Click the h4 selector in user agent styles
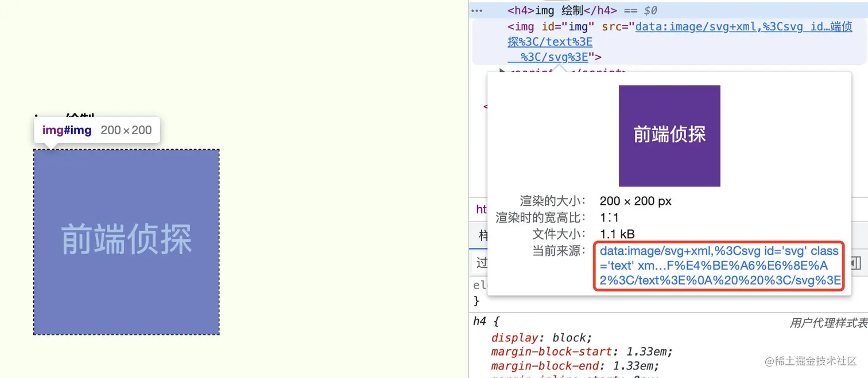This screenshot has width=868, height=378. click(479, 321)
